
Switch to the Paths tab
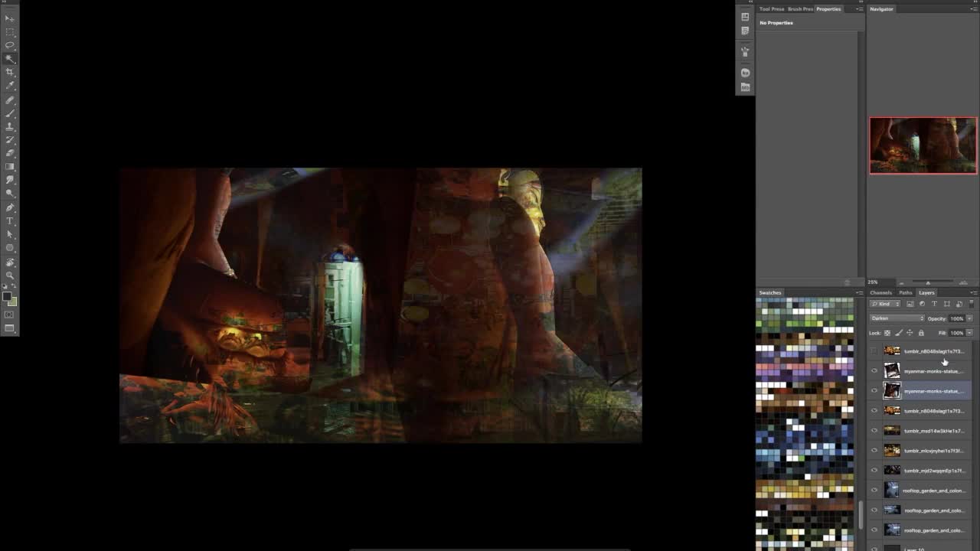(906, 293)
